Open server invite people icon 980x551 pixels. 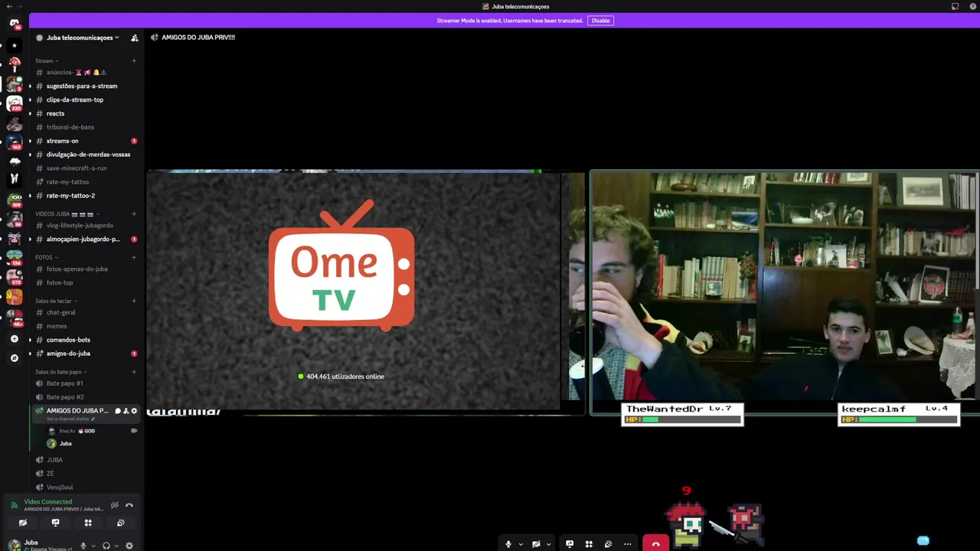click(x=135, y=37)
